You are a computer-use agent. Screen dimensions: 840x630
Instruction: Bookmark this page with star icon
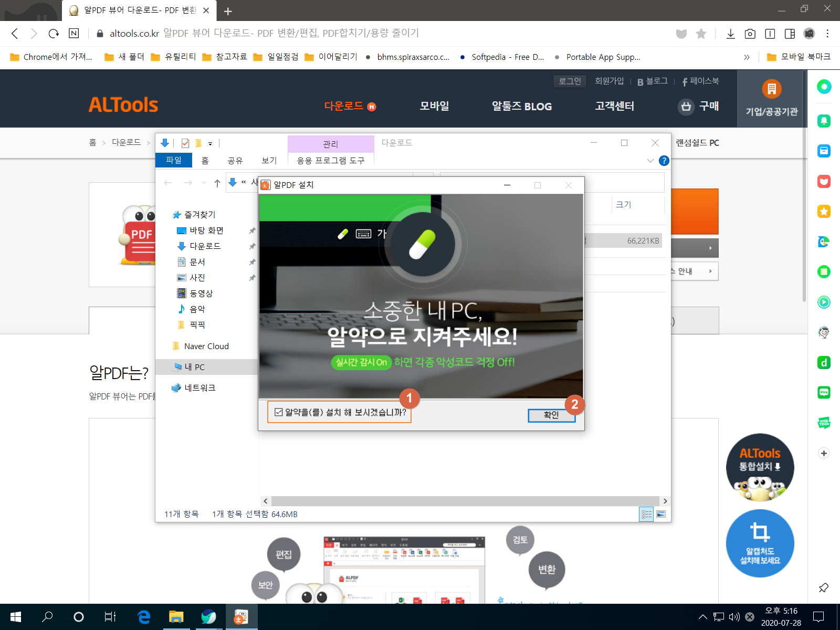(x=701, y=34)
